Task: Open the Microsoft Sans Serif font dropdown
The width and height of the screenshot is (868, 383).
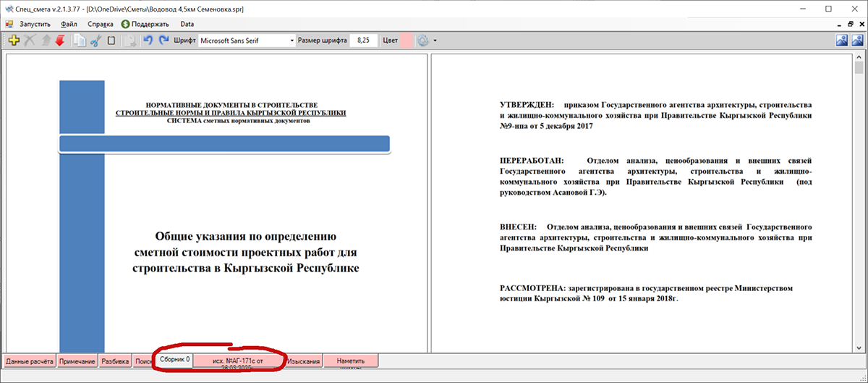Action: coord(292,41)
